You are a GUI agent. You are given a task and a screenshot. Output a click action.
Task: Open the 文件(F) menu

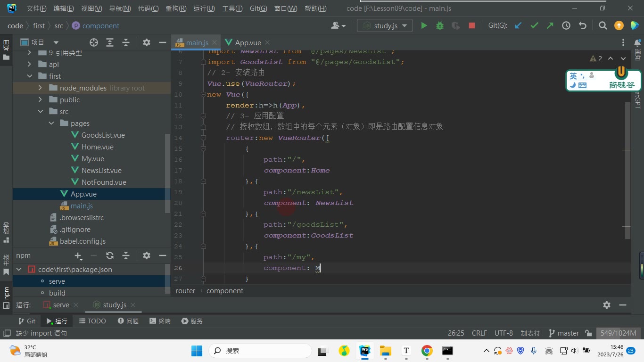click(36, 8)
